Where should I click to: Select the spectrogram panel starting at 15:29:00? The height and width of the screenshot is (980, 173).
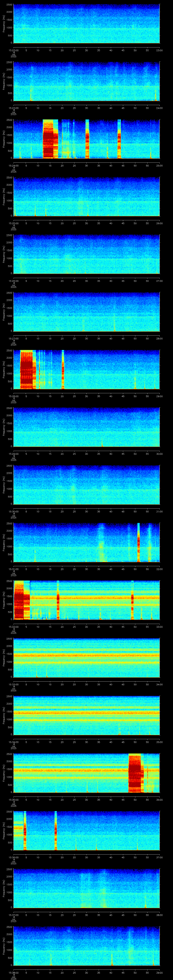pos(86,427)
